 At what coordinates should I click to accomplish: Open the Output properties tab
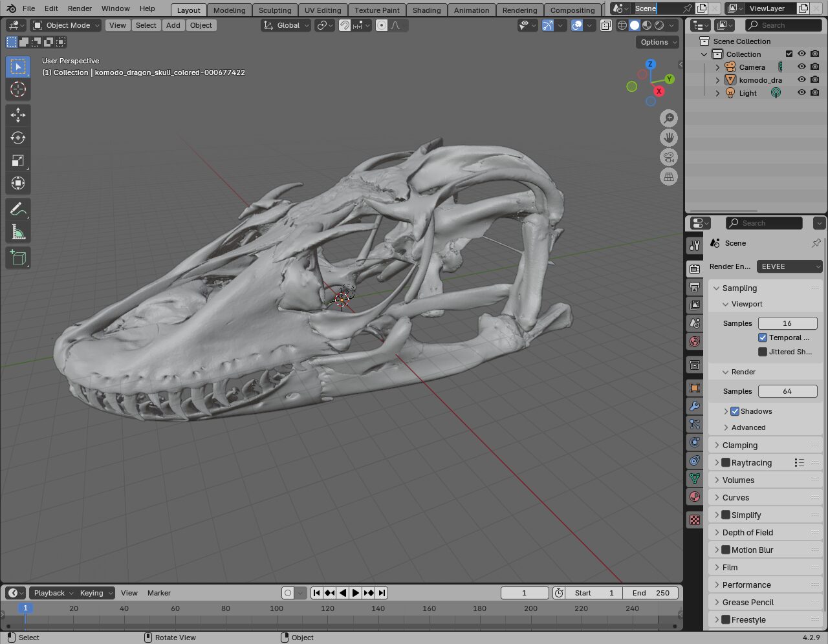coord(695,286)
